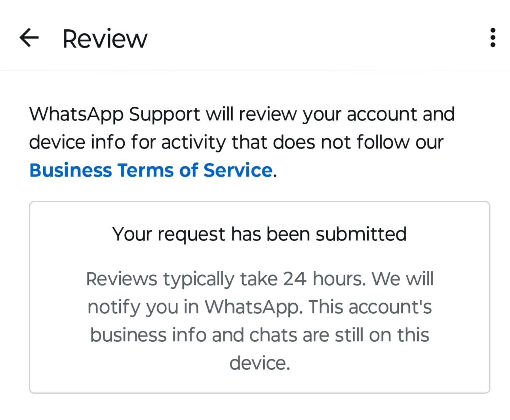Screen dimensions: 510x420
Task: Click the 'Reviews typically take 24 hours' line
Action: 260,279
